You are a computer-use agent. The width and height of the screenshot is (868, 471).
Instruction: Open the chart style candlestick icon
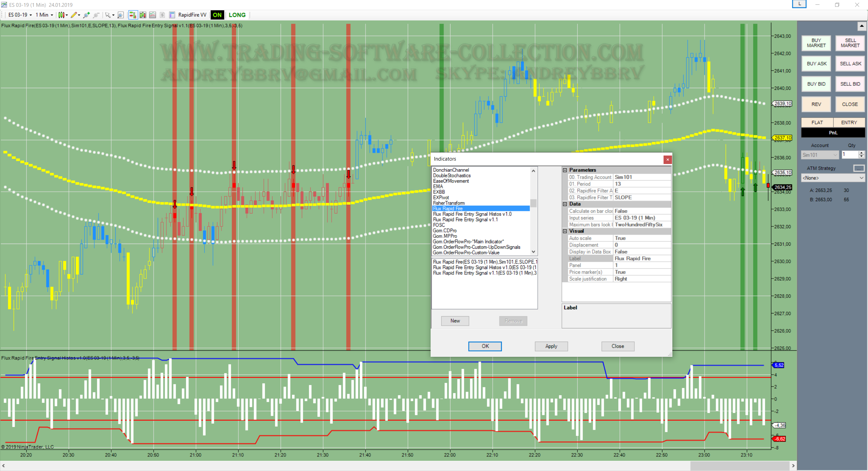(x=61, y=15)
